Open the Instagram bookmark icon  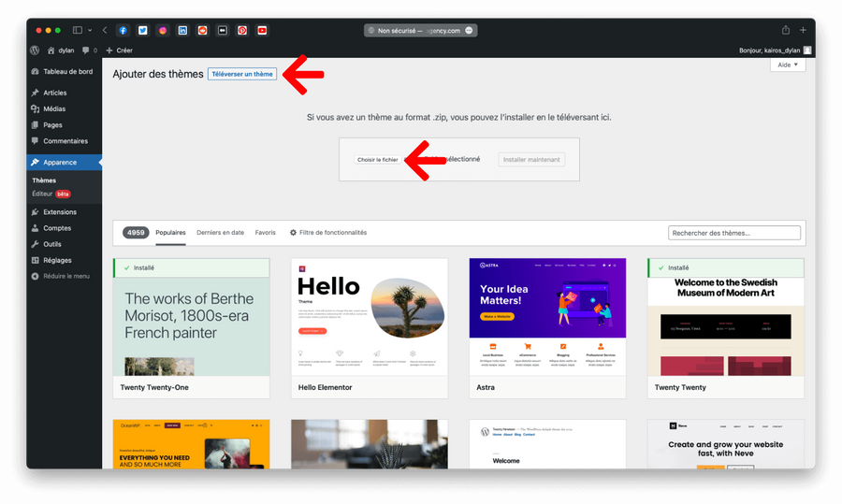[x=163, y=31]
